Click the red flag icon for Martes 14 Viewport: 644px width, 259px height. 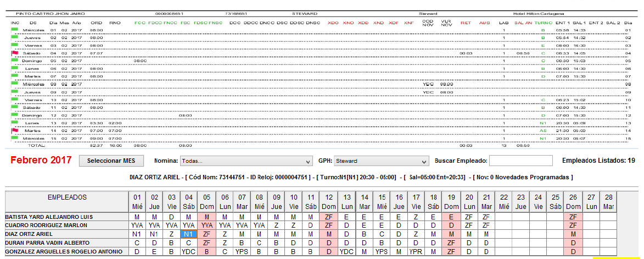(15, 130)
